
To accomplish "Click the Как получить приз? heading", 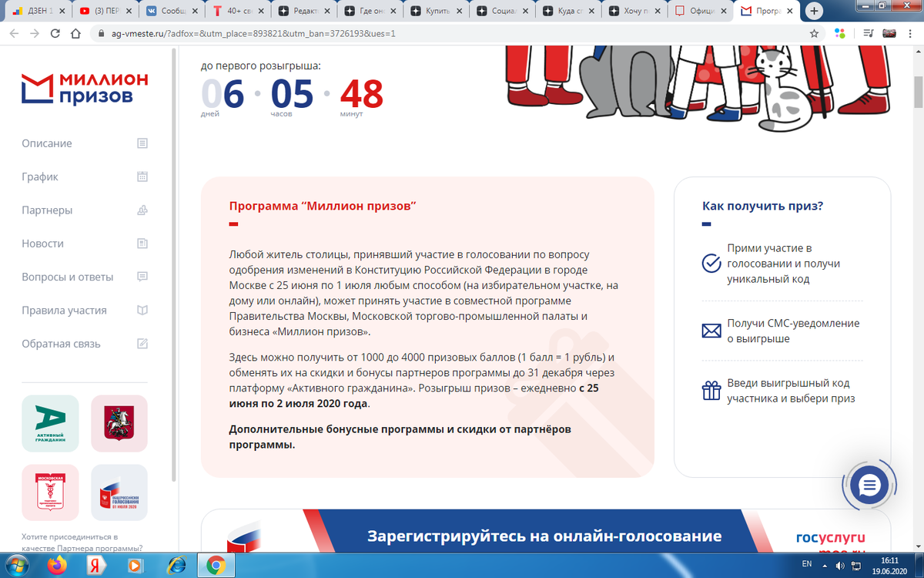I will pos(763,206).
